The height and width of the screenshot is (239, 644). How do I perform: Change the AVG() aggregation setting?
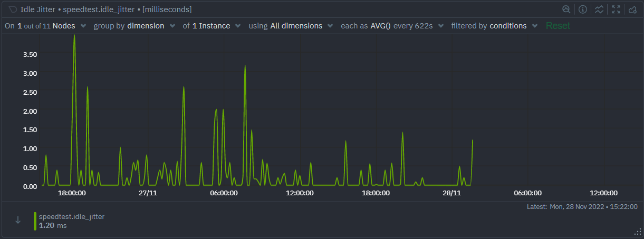(x=380, y=26)
